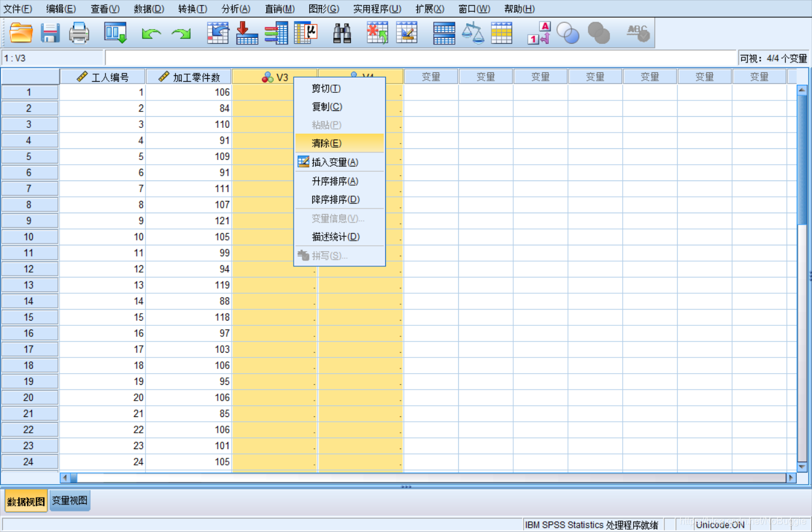
Task: Click the Run descriptive statistics μ icon
Action: tap(305, 33)
